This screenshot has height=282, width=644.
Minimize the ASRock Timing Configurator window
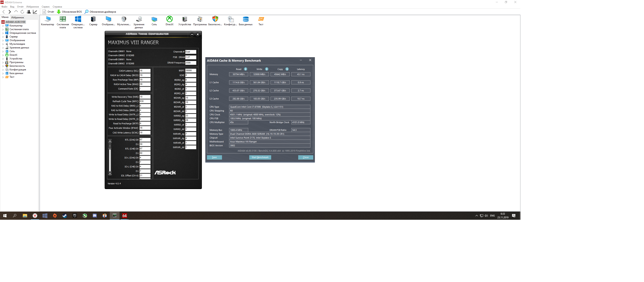coord(192,34)
